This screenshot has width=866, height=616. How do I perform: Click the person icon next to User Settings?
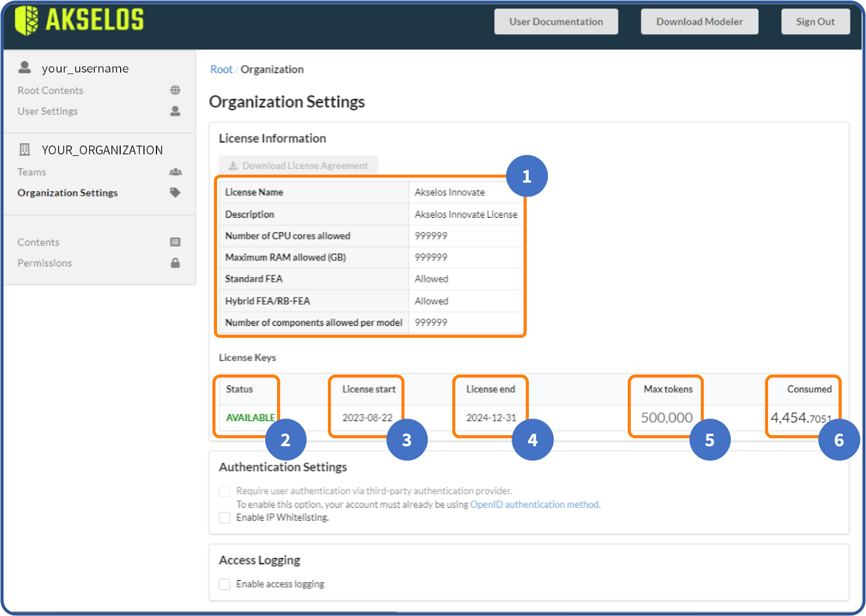[175, 111]
